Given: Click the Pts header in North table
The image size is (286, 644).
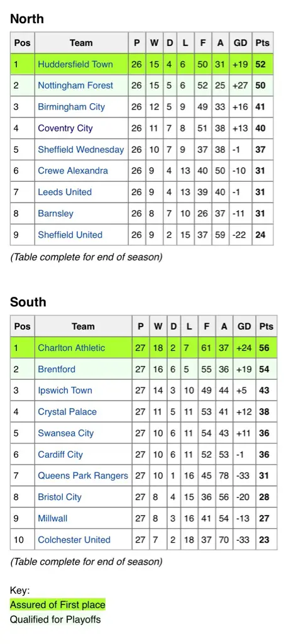Looking at the screenshot, I should pos(263,43).
